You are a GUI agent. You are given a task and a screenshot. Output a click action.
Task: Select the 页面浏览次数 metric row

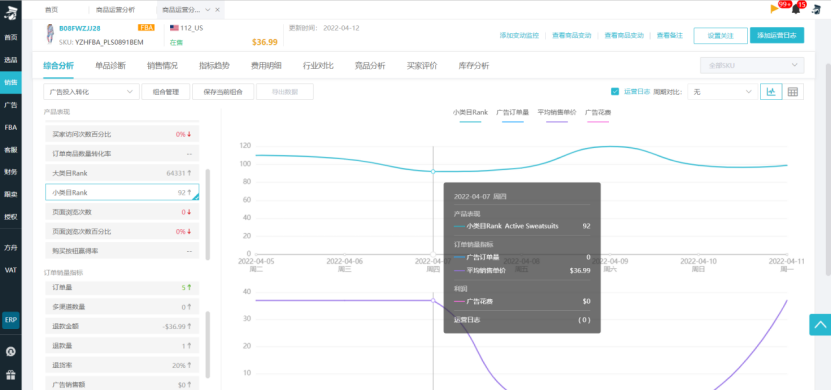click(x=122, y=212)
